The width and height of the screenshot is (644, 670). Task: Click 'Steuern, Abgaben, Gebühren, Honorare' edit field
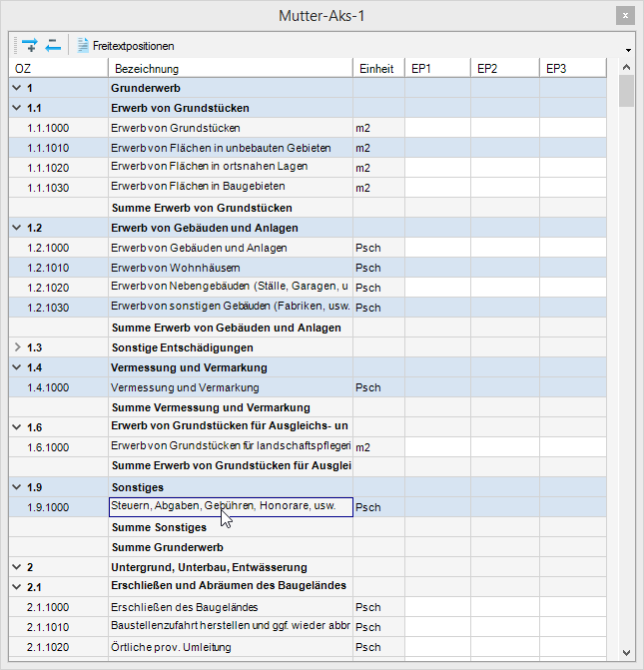231,507
